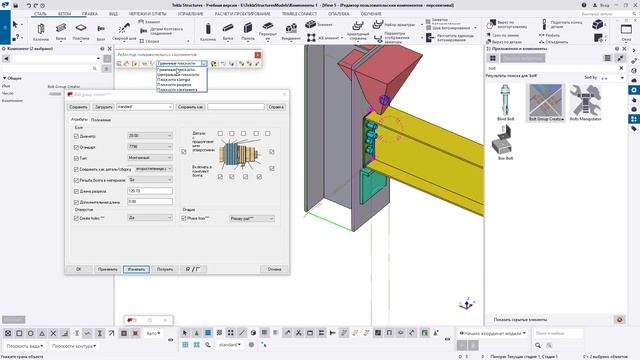Select the Footing tool in ribbon

(x=291, y=32)
